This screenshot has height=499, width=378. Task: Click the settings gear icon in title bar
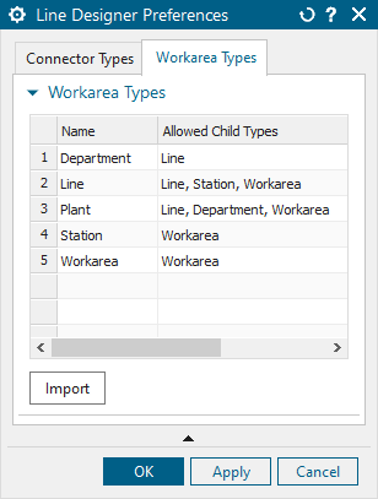[17, 15]
